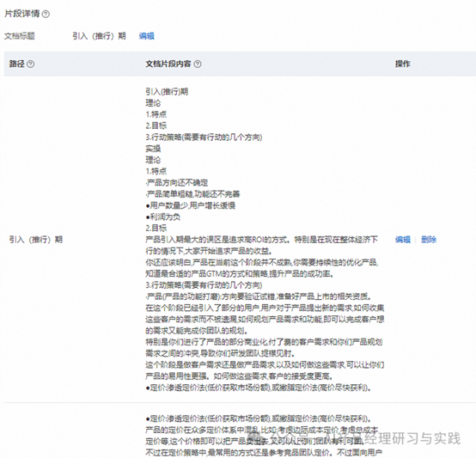Select line ●利润为负
Viewport: 476px width, 458px height.
(x=163, y=217)
